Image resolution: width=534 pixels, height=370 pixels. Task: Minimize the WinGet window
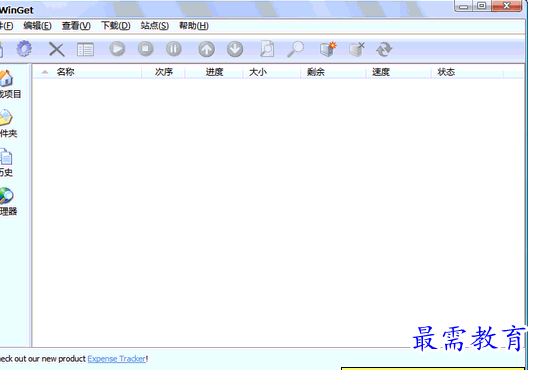(x=464, y=6)
